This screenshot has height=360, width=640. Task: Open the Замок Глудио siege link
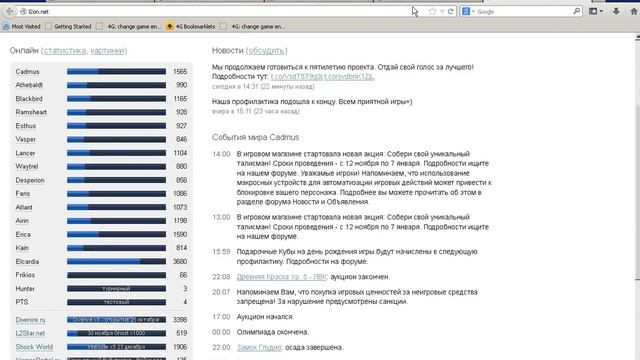(x=259, y=347)
